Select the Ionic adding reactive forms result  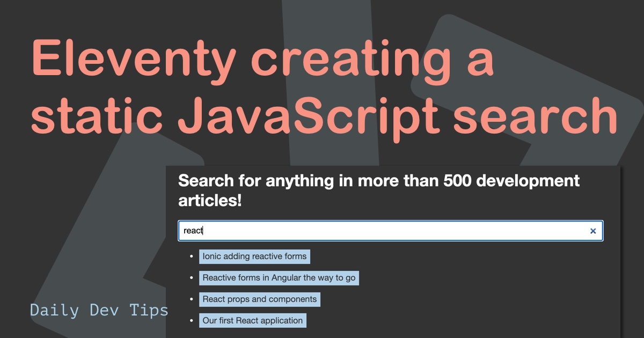pyautogui.click(x=254, y=256)
